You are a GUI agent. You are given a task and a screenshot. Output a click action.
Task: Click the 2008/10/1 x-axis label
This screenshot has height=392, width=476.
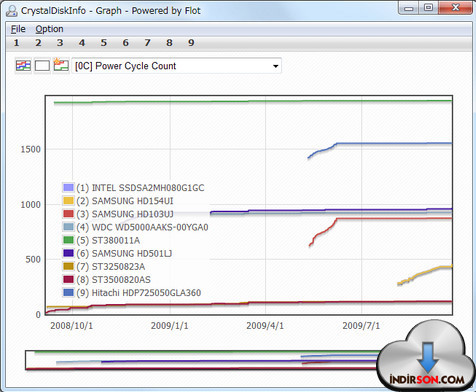coord(72,326)
